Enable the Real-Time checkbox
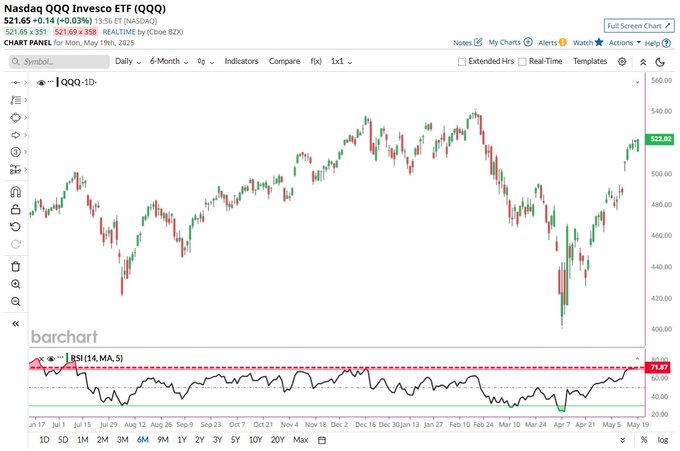This screenshot has width=680, height=451. pyautogui.click(x=523, y=62)
